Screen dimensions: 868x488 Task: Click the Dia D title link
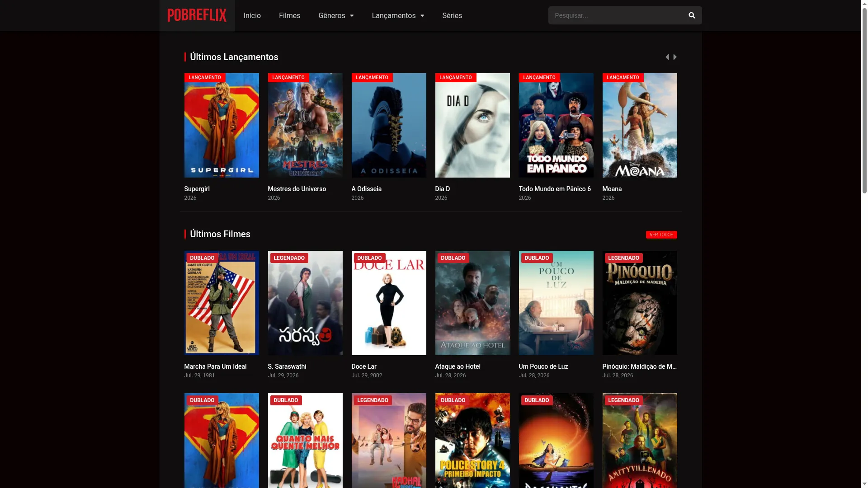pyautogui.click(x=442, y=189)
